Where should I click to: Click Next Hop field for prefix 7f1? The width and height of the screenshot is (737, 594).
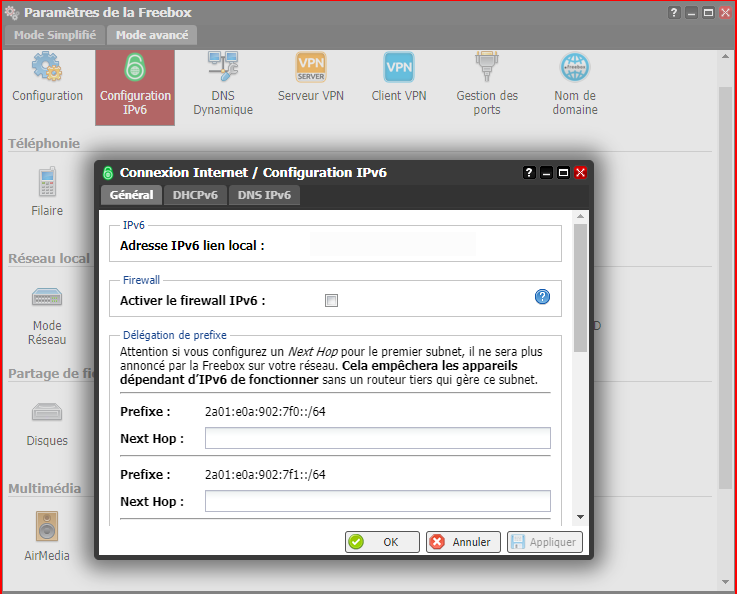click(377, 501)
